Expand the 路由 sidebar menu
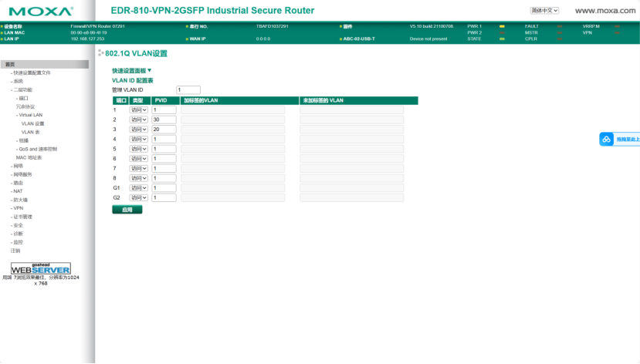640x364 pixels. 18,183
